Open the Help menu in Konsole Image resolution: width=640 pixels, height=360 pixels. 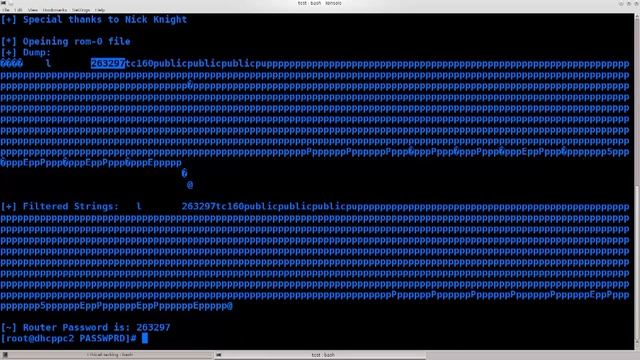pyautogui.click(x=100, y=10)
